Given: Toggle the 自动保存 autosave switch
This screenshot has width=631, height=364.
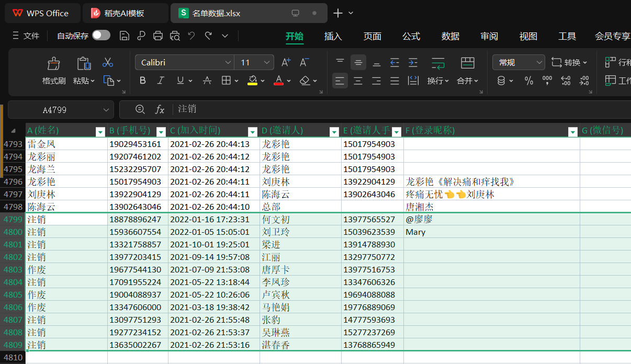Looking at the screenshot, I should pos(101,35).
